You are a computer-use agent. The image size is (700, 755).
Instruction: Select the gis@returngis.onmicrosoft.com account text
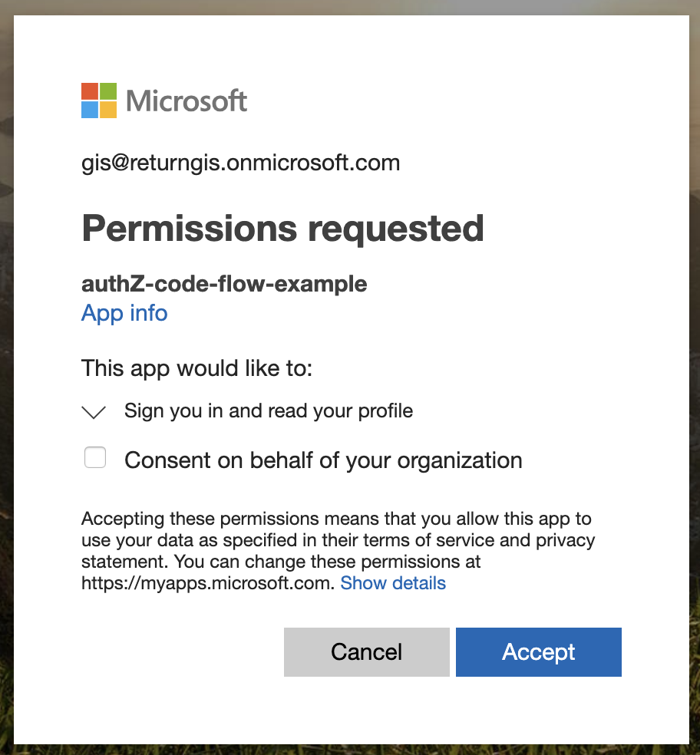coord(240,163)
